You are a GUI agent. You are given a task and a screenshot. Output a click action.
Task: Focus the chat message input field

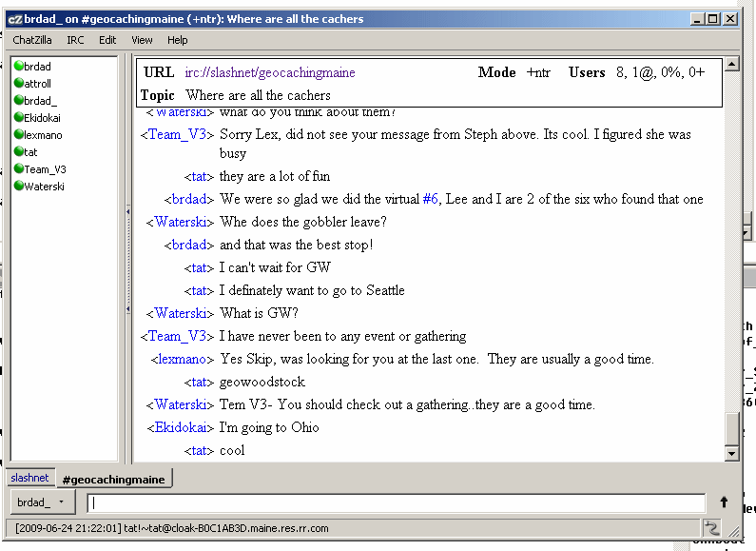point(396,503)
